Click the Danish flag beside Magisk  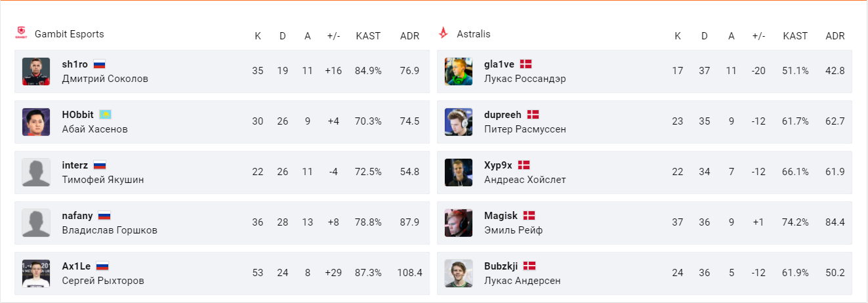coord(529,216)
